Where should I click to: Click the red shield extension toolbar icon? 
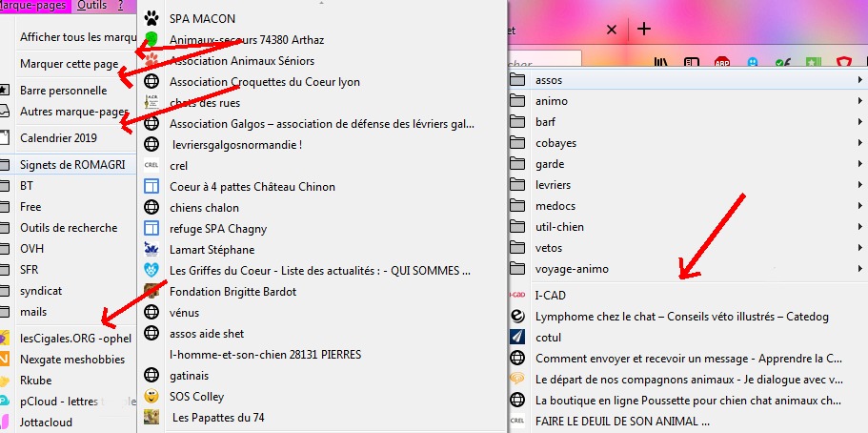[843, 62]
